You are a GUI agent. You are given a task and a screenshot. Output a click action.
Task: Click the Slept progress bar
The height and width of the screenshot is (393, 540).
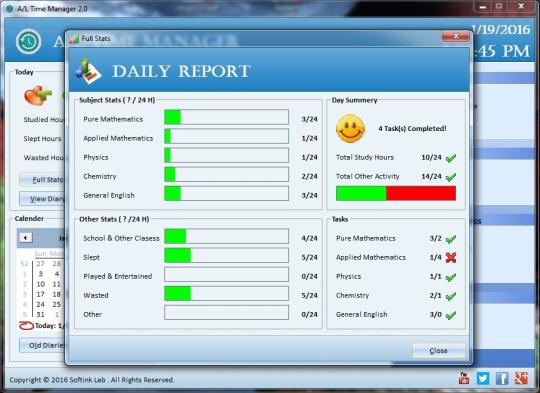(x=226, y=256)
